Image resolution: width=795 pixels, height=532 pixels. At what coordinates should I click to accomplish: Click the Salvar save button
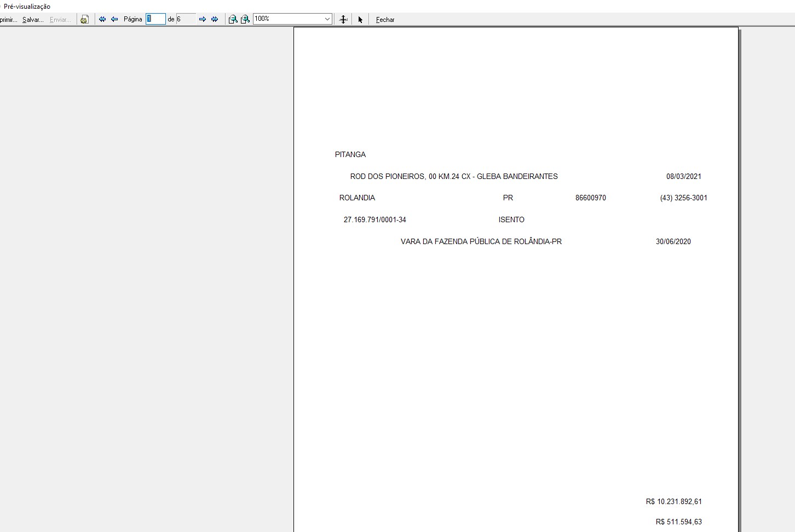point(33,19)
